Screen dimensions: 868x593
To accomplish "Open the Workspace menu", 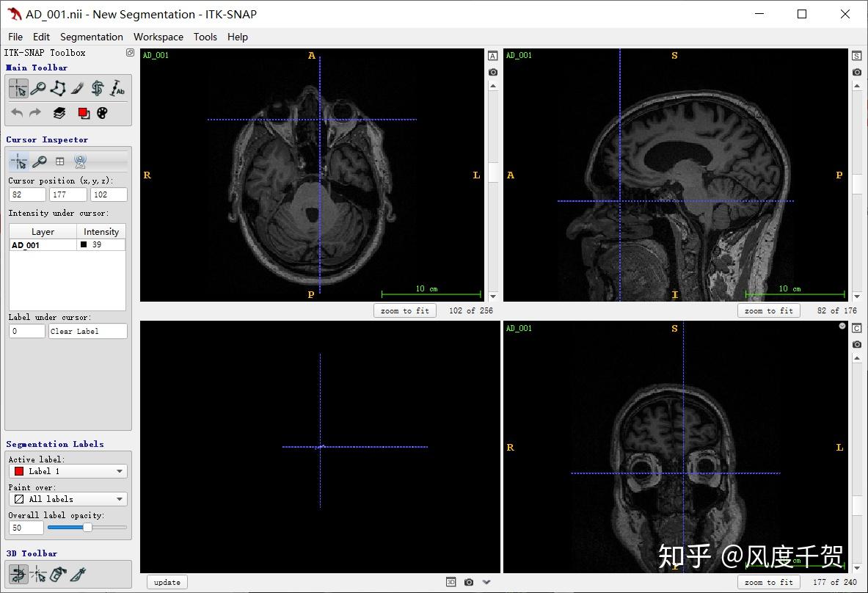I will click(x=158, y=37).
